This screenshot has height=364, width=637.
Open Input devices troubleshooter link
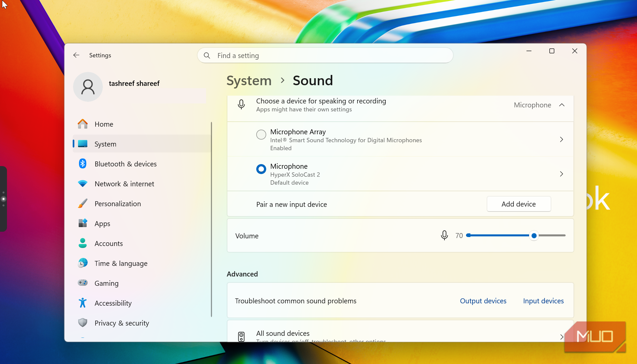tap(543, 301)
